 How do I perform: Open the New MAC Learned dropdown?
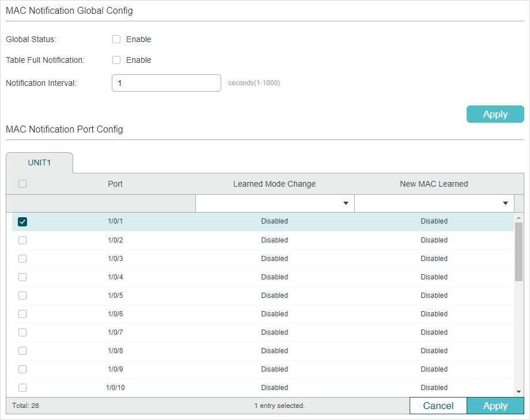coord(434,203)
